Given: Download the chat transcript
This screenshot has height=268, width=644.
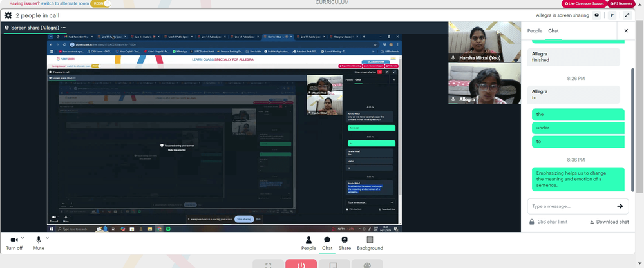Looking at the screenshot, I should click(x=609, y=222).
